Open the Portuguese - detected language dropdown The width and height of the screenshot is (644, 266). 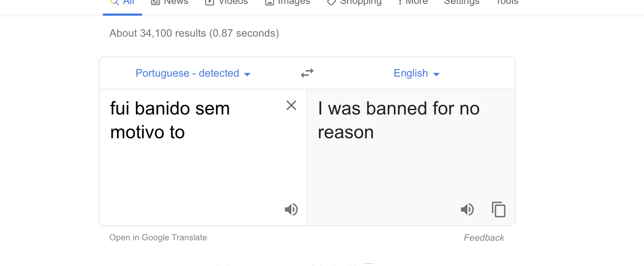(x=193, y=73)
